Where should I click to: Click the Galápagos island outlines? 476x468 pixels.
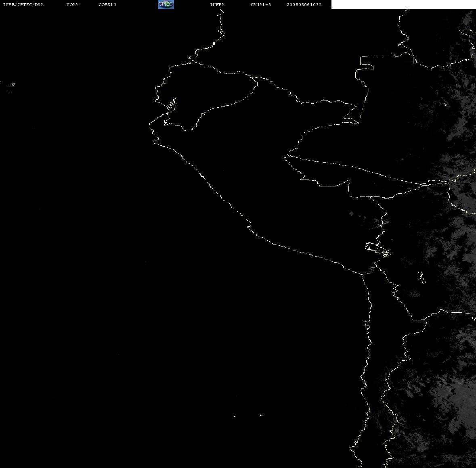click(11, 87)
